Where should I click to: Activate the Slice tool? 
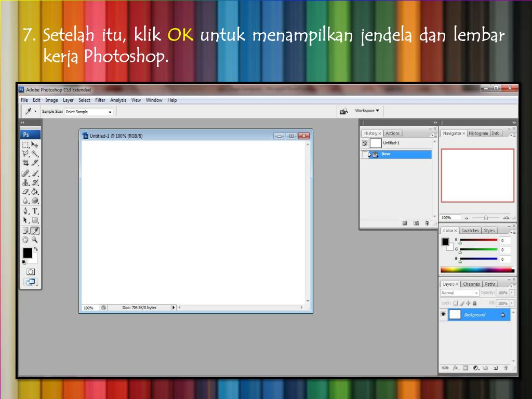[x=35, y=163]
